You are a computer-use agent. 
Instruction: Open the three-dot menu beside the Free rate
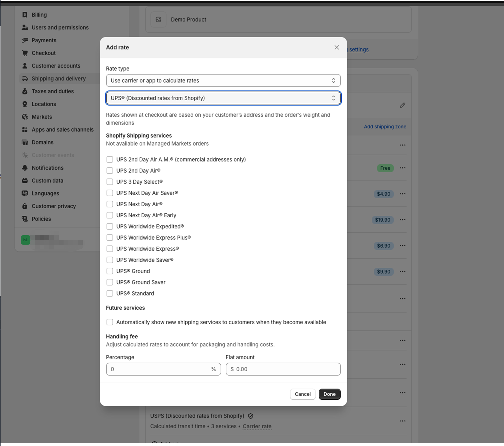point(402,168)
